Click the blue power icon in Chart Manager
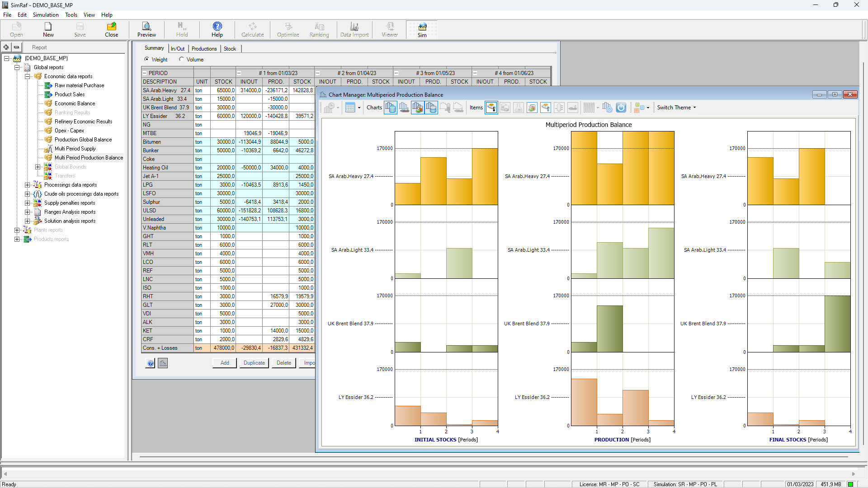The width and height of the screenshot is (868, 488). 621,108
